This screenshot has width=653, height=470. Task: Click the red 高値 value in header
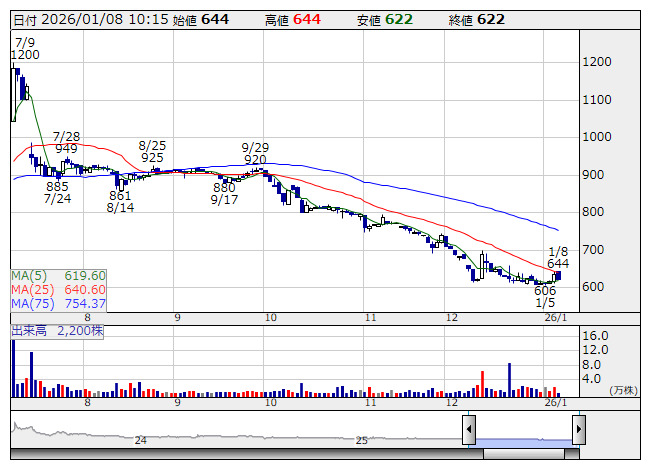click(x=307, y=19)
